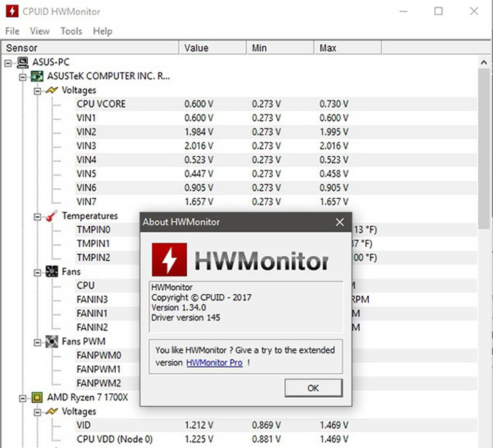Collapse the AMD Ryzen 7 1700X node
493x448 pixels.
point(23,397)
